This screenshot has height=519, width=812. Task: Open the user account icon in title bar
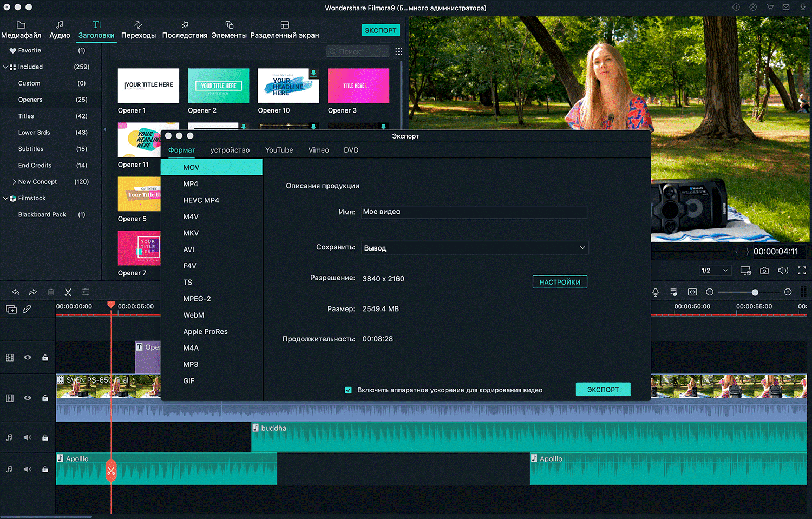[x=753, y=8]
